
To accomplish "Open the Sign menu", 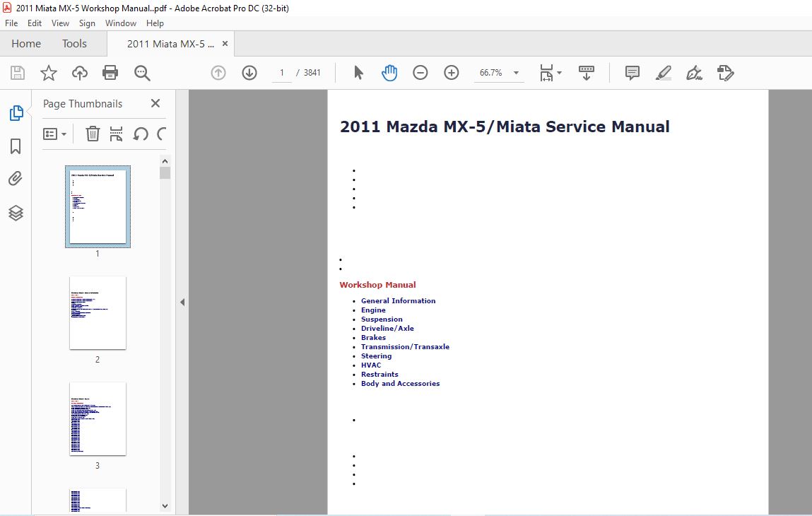I will coord(87,23).
